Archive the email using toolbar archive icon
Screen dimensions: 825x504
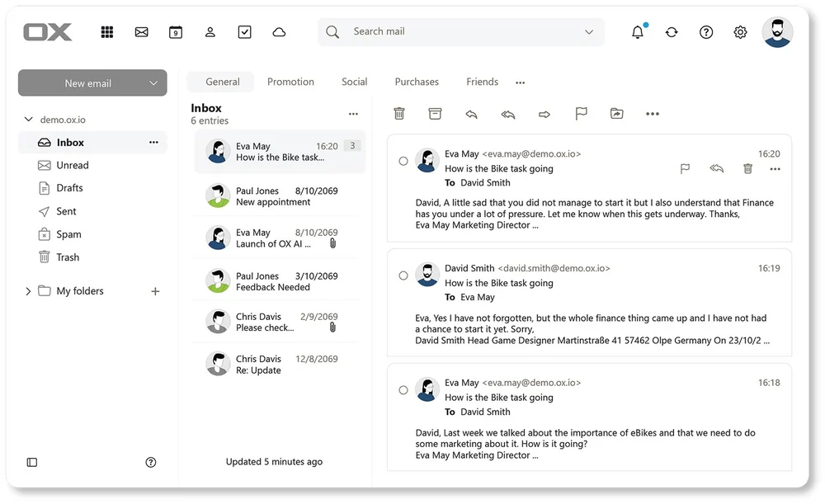coord(435,114)
